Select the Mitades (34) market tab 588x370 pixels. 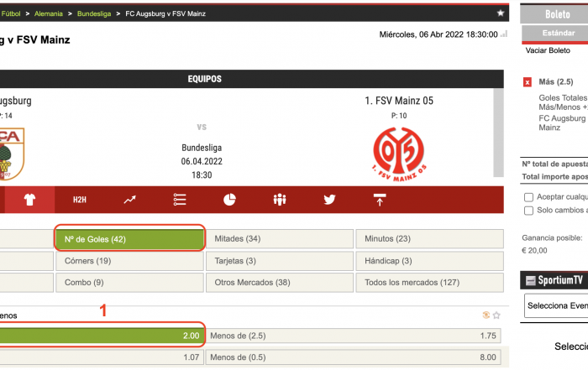[280, 239]
